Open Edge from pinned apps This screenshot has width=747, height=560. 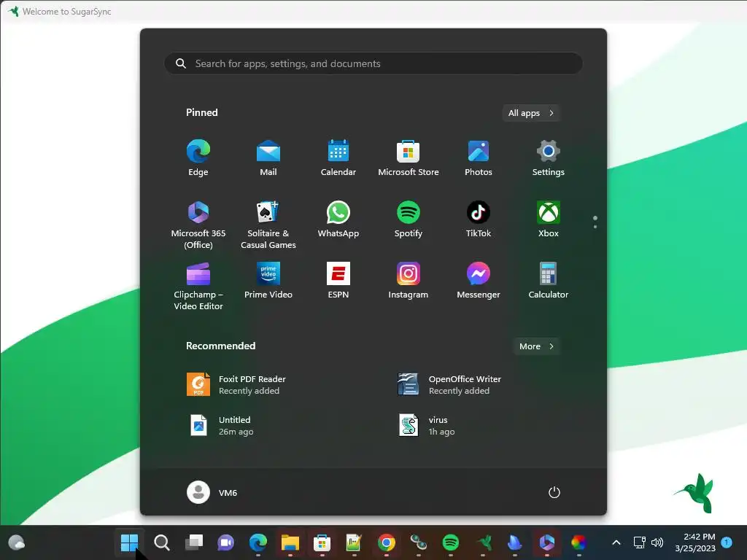(x=198, y=158)
